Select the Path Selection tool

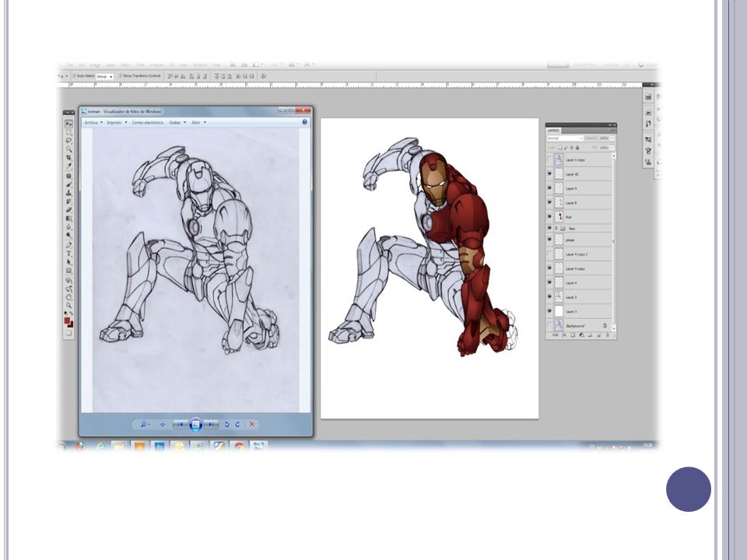click(68, 262)
